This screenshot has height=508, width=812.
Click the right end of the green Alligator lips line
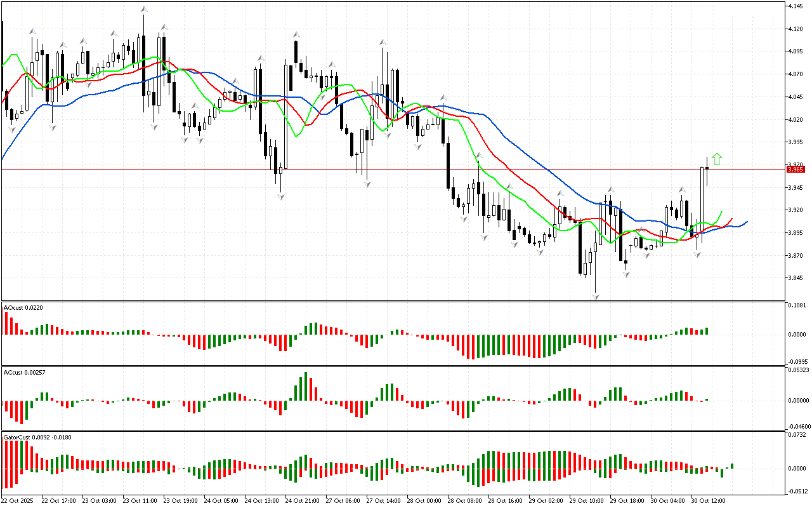point(722,211)
